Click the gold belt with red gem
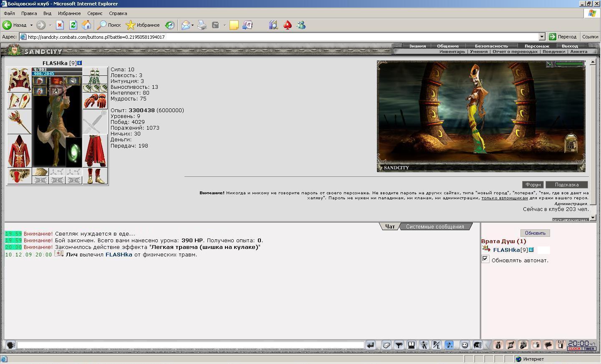601x364 pixels. [x=19, y=176]
